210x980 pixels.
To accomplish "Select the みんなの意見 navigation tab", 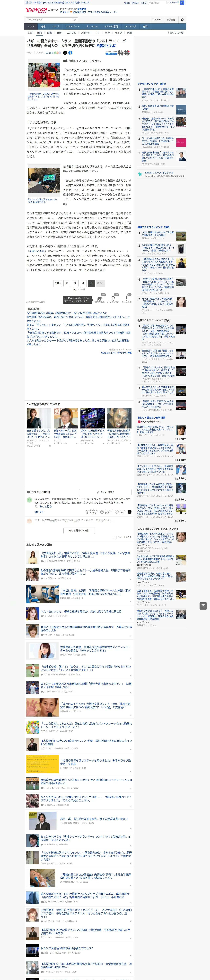I will (111, 26).
